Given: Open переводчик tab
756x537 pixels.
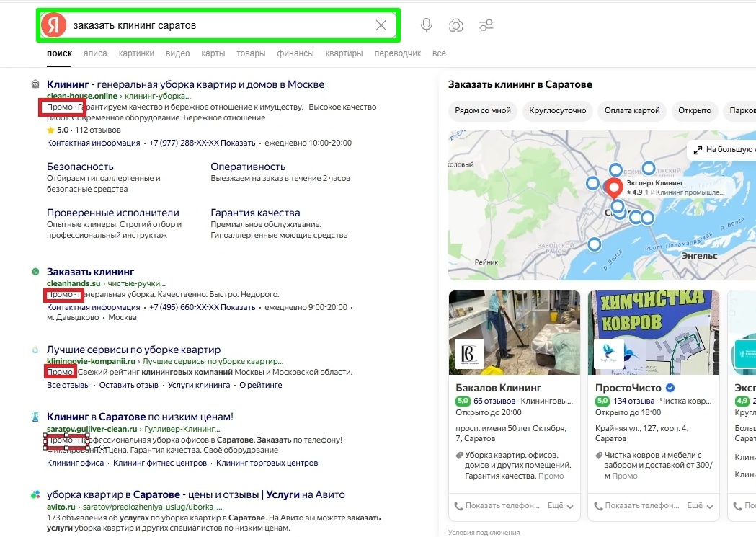Looking at the screenshot, I should [398, 53].
